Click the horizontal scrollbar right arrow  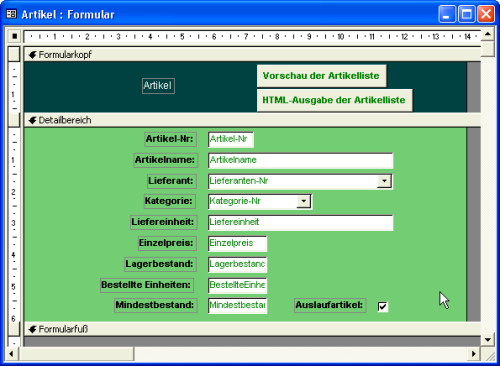[x=474, y=354]
